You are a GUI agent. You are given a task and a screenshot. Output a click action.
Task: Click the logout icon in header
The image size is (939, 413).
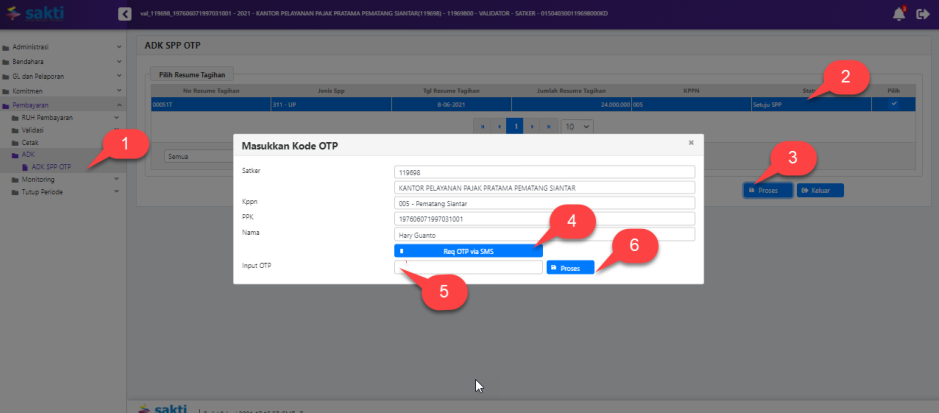923,14
